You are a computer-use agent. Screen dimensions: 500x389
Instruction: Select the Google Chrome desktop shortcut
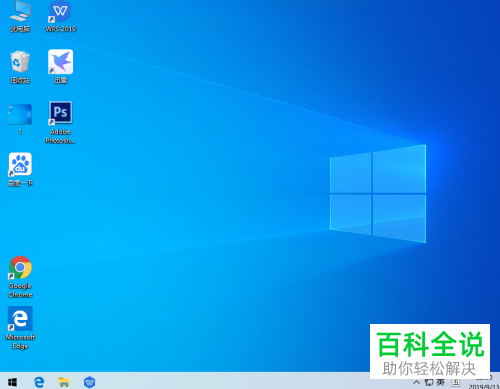point(20,277)
